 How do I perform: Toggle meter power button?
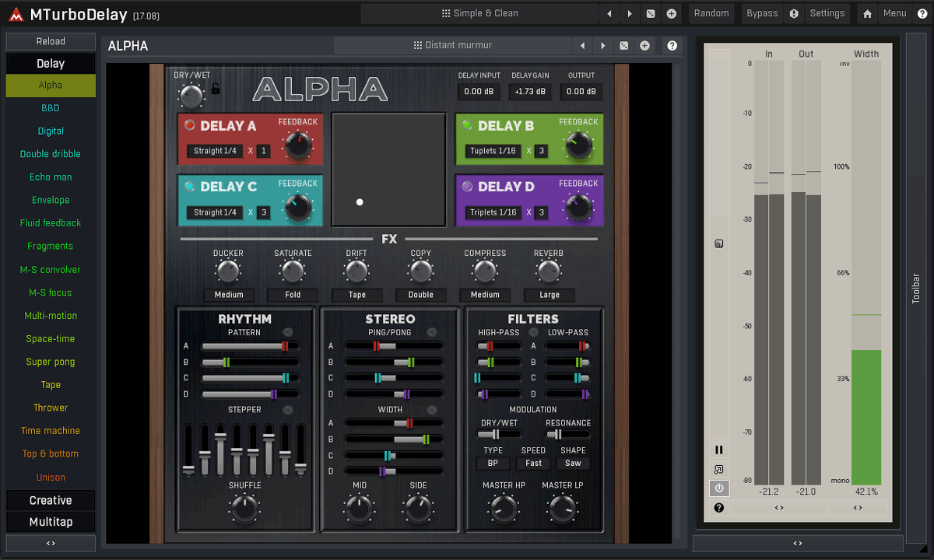point(718,488)
